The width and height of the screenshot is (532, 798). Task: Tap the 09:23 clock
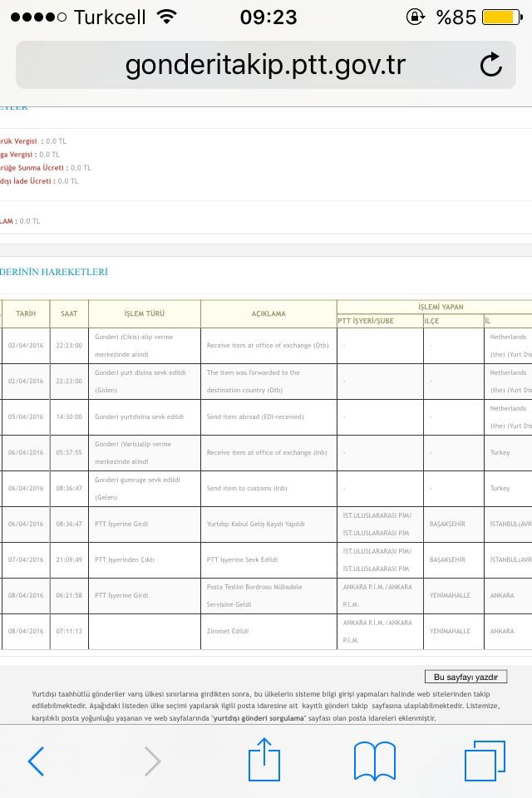pyautogui.click(x=268, y=17)
